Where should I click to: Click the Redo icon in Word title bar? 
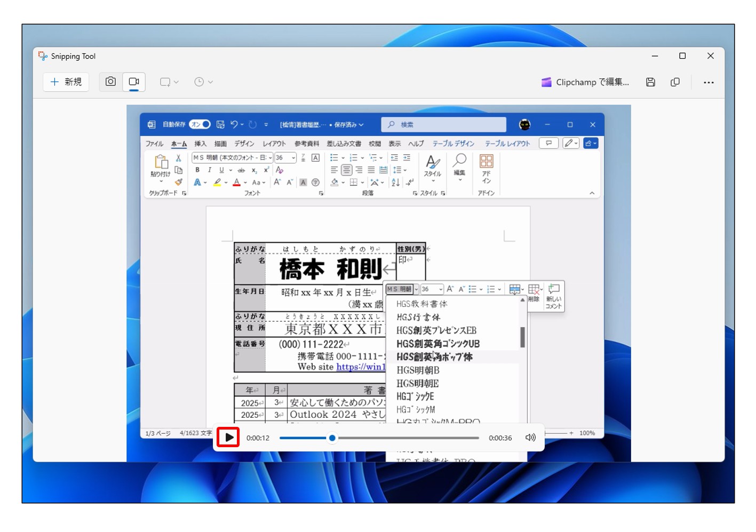(252, 124)
